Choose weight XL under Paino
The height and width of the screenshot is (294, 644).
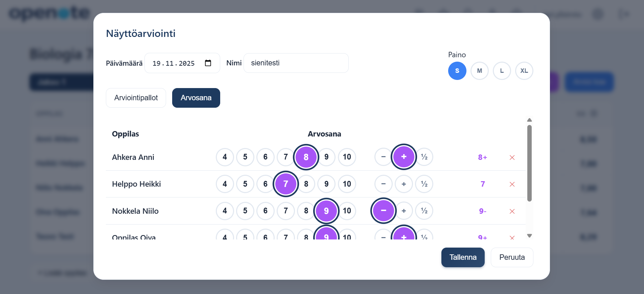click(524, 71)
